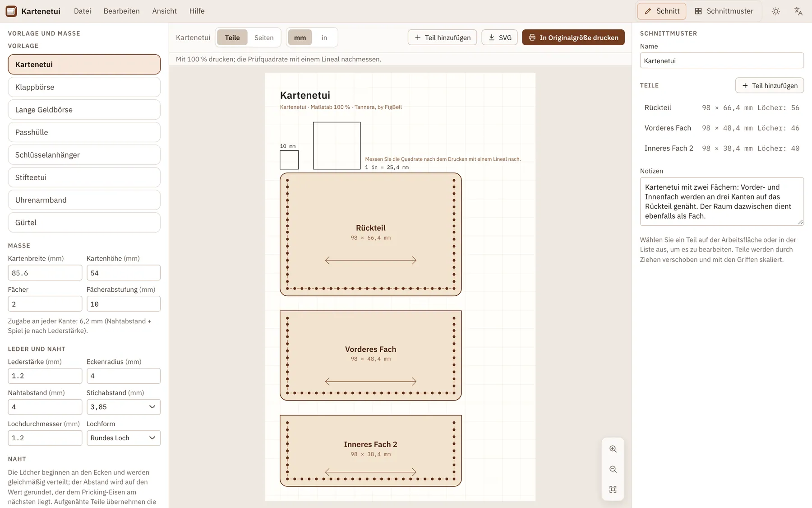Download the pattern as SVG

[500, 37]
